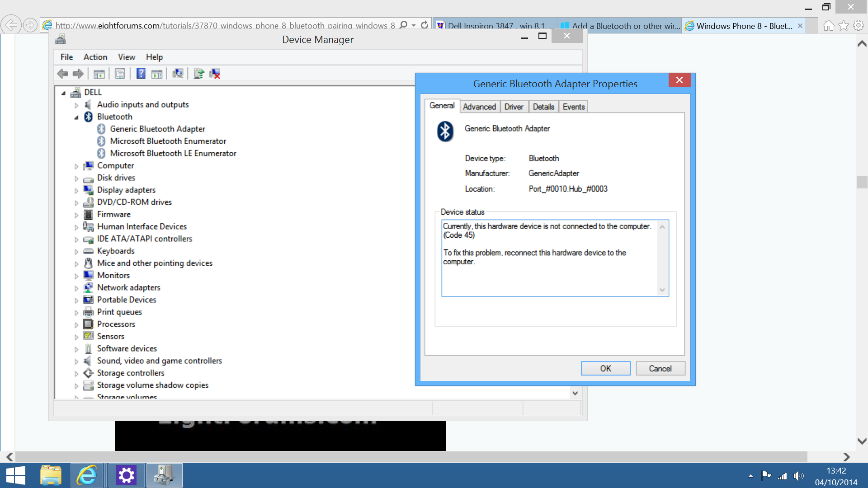Open the Help toolbar icon with question mark
The height and width of the screenshot is (488, 868).
tap(141, 74)
